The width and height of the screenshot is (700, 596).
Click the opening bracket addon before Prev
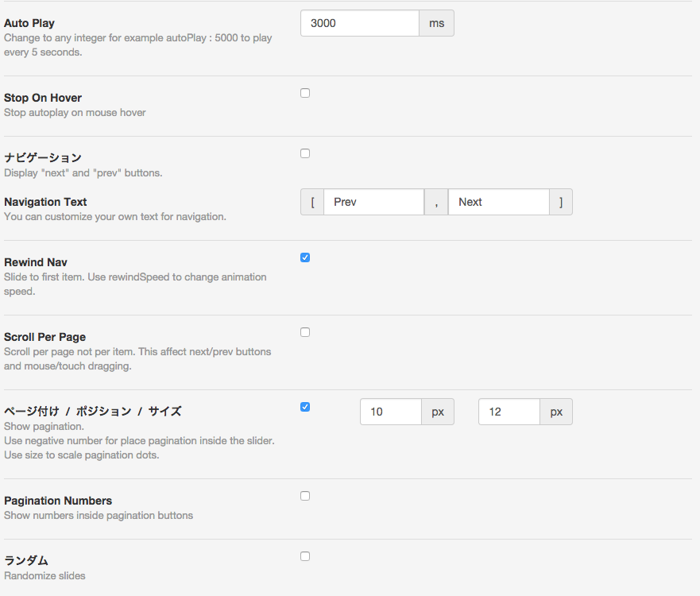[x=312, y=202]
